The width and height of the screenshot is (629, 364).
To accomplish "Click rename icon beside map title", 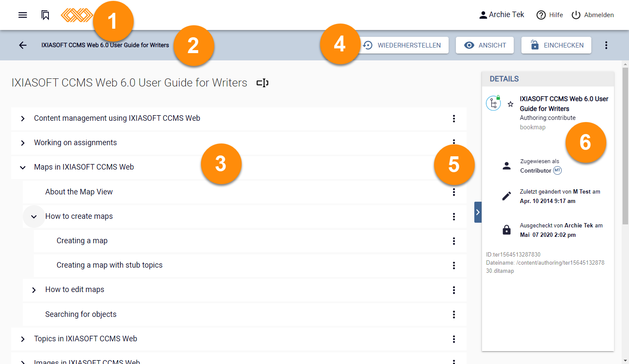I will coord(262,83).
